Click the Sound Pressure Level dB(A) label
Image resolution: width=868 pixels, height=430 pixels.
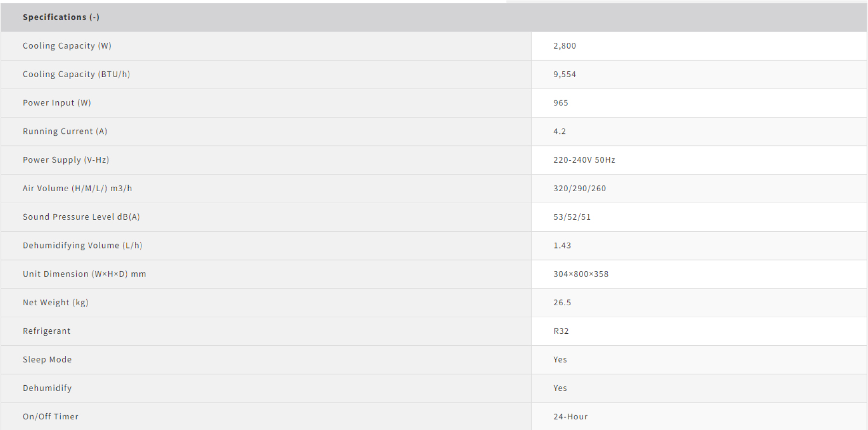81,217
